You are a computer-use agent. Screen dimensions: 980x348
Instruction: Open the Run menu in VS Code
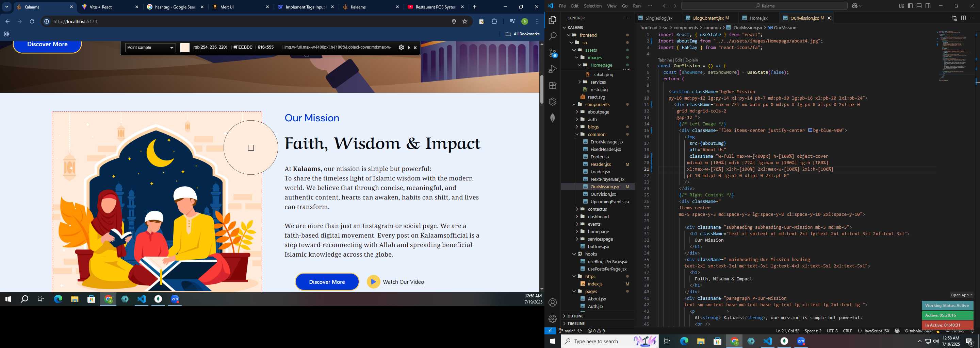[x=637, y=6]
